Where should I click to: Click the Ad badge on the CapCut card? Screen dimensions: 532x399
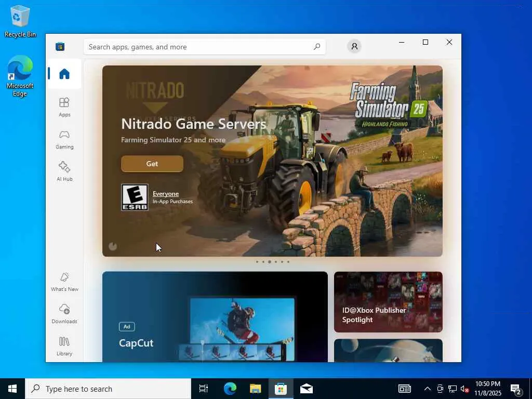[x=127, y=326]
